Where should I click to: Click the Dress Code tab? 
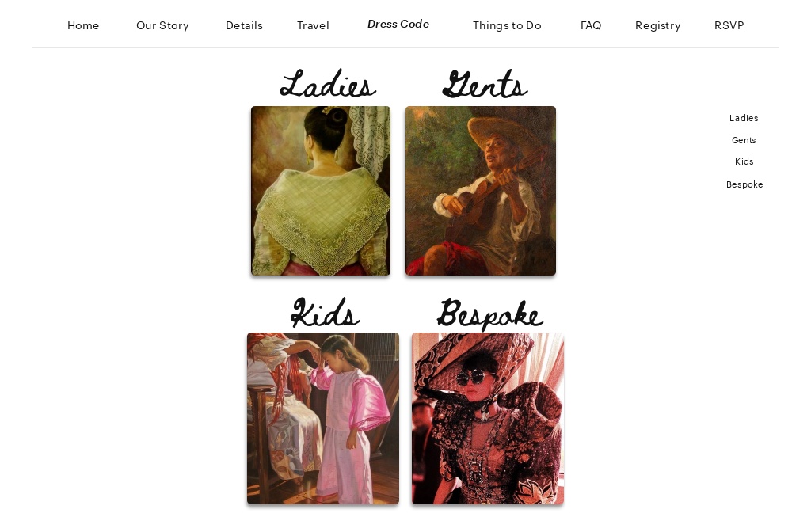398,24
